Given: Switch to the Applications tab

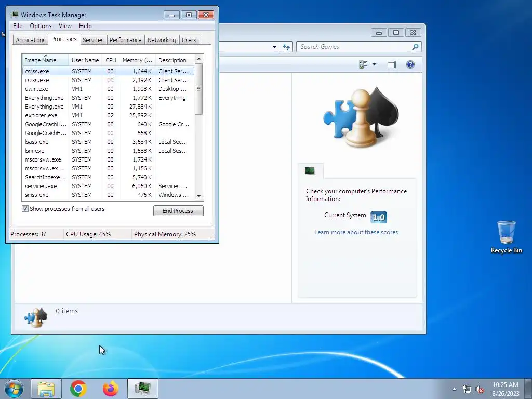Looking at the screenshot, I should click(31, 40).
